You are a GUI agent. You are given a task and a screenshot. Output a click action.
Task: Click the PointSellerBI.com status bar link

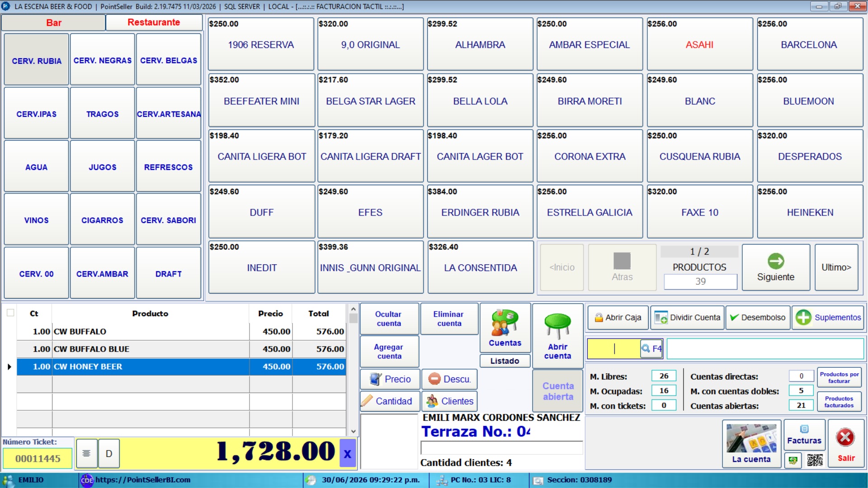click(143, 480)
